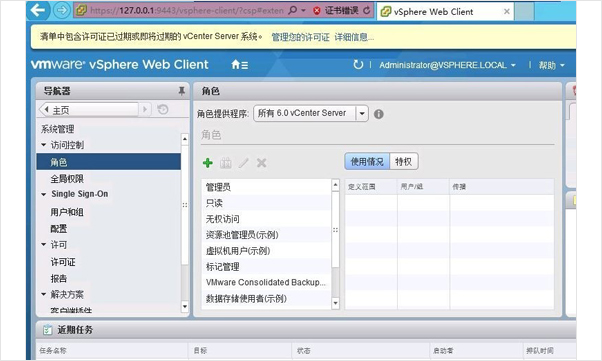Open the Administrator@VSPHERE.LOCAL user dropdown
Screen dimensions: 602x361
click(x=447, y=65)
